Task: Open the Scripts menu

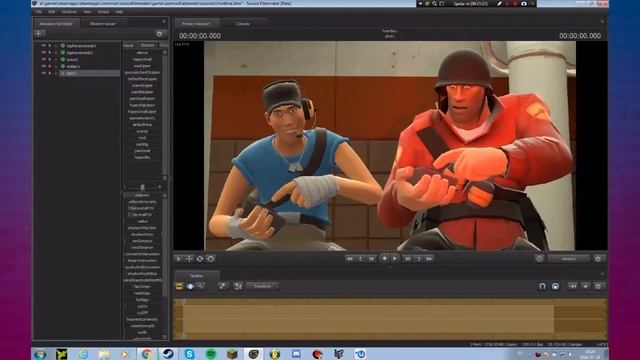Action: pos(103,12)
